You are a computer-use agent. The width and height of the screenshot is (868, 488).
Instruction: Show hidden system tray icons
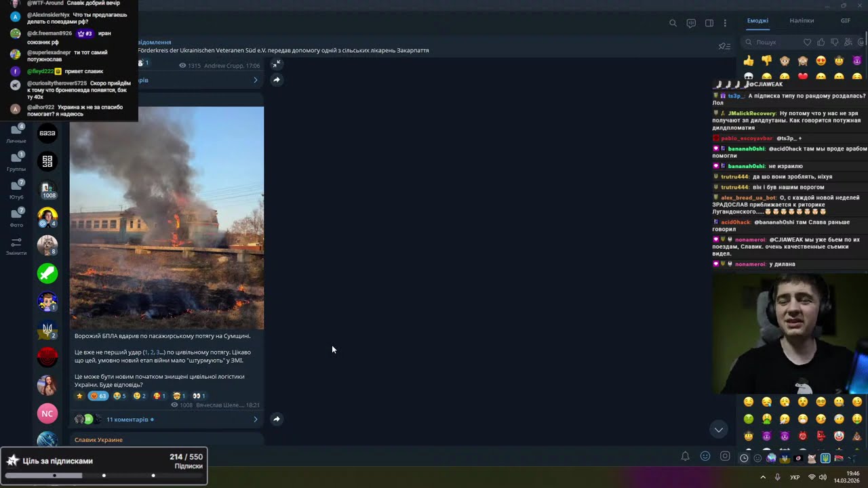point(763,477)
